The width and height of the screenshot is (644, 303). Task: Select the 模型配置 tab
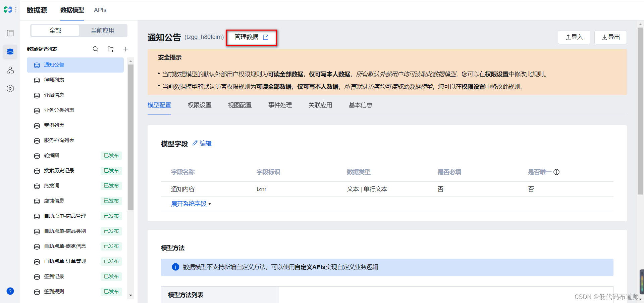159,105
